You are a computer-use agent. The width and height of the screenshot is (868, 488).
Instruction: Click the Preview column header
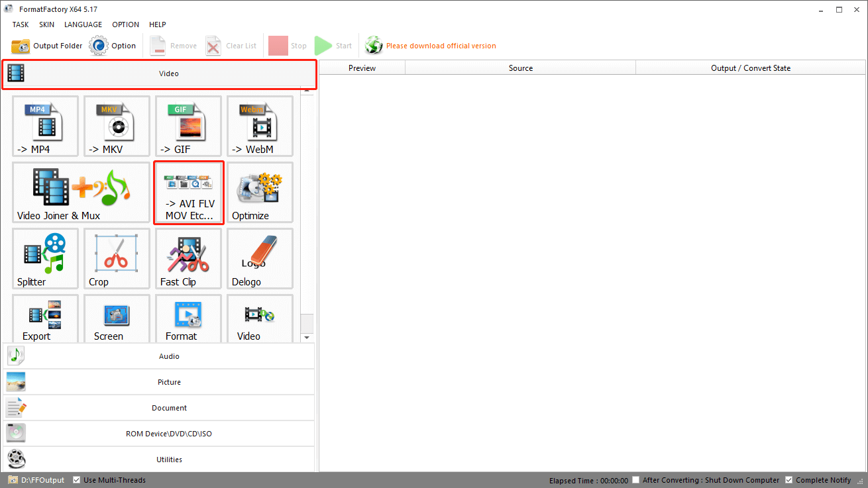coord(362,68)
